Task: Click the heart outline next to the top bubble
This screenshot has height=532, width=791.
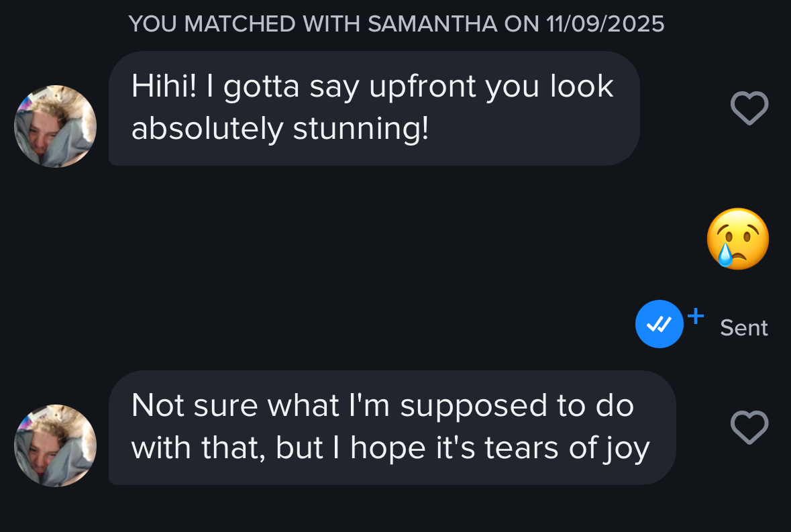Action: [749, 108]
